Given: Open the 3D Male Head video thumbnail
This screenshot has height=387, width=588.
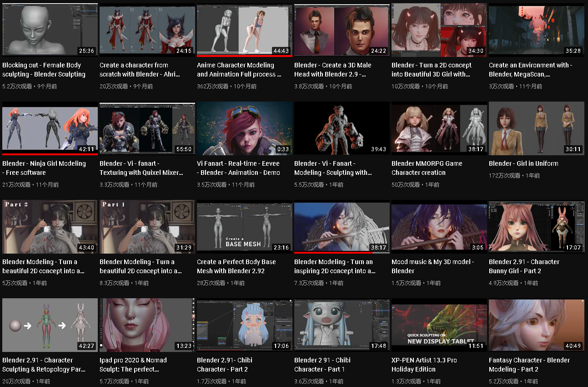Looking at the screenshot, I should [342, 30].
